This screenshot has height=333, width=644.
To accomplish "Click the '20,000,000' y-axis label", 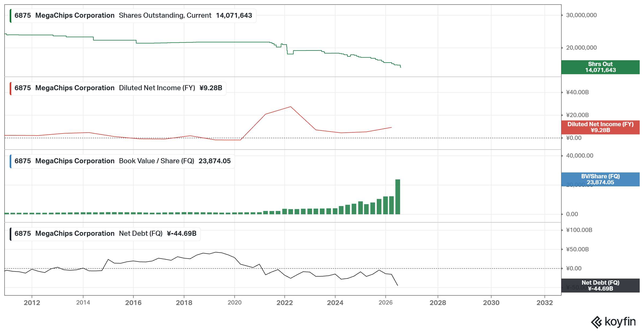I will (x=581, y=48).
